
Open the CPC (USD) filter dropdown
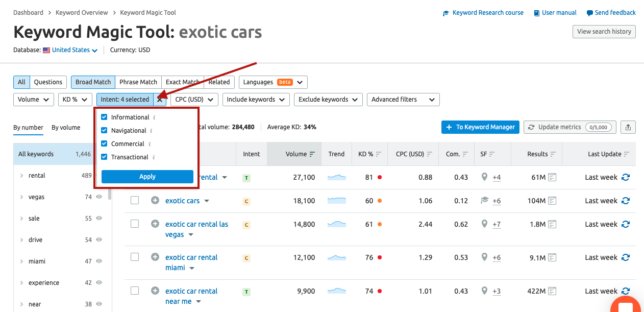[x=194, y=100]
